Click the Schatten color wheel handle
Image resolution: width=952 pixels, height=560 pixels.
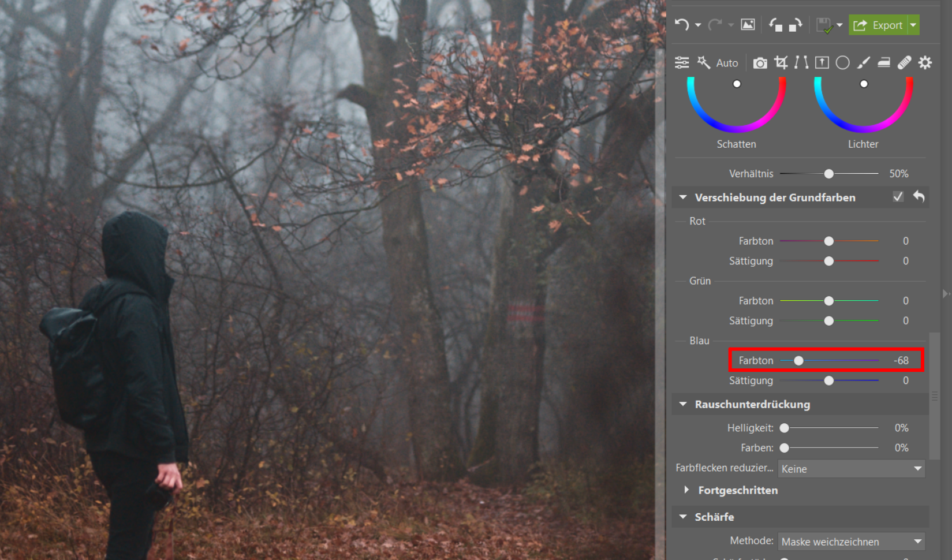click(x=737, y=84)
